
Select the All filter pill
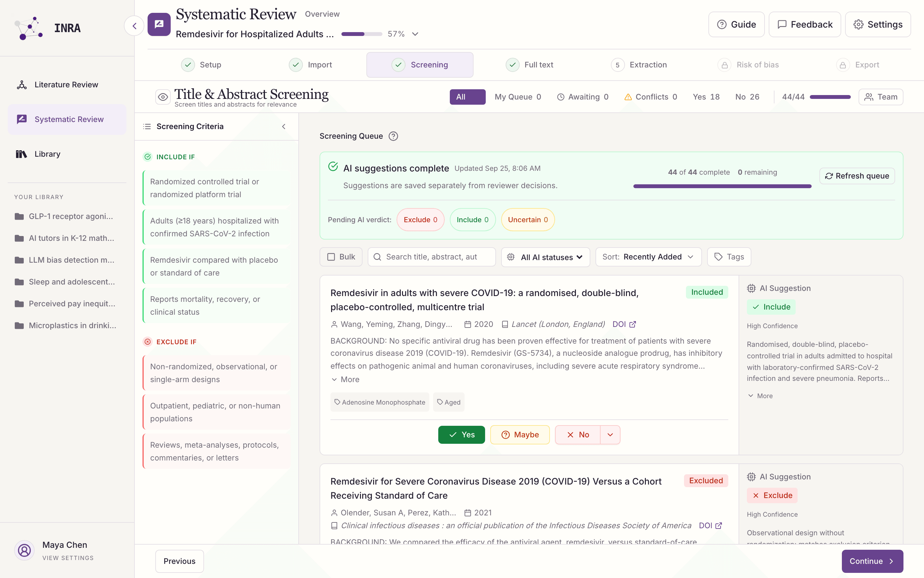pos(467,97)
